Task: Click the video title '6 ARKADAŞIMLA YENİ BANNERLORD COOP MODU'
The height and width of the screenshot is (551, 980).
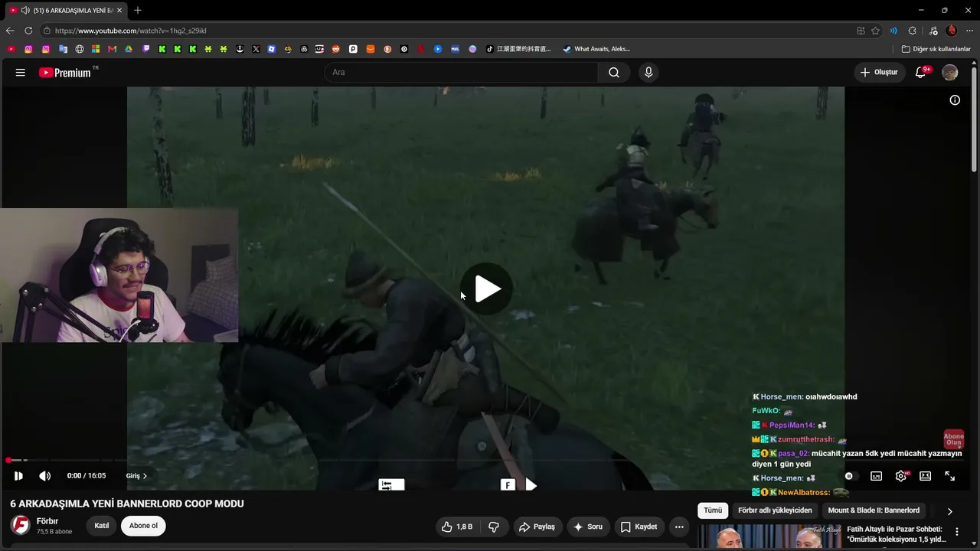Action: pyautogui.click(x=127, y=504)
